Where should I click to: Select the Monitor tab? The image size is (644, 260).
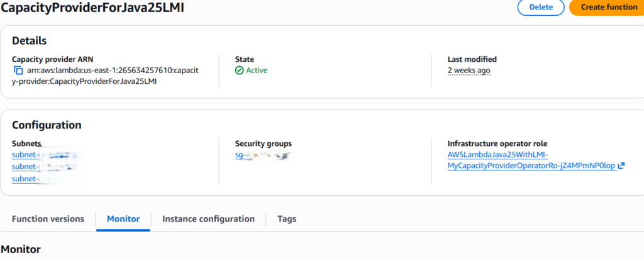[123, 219]
